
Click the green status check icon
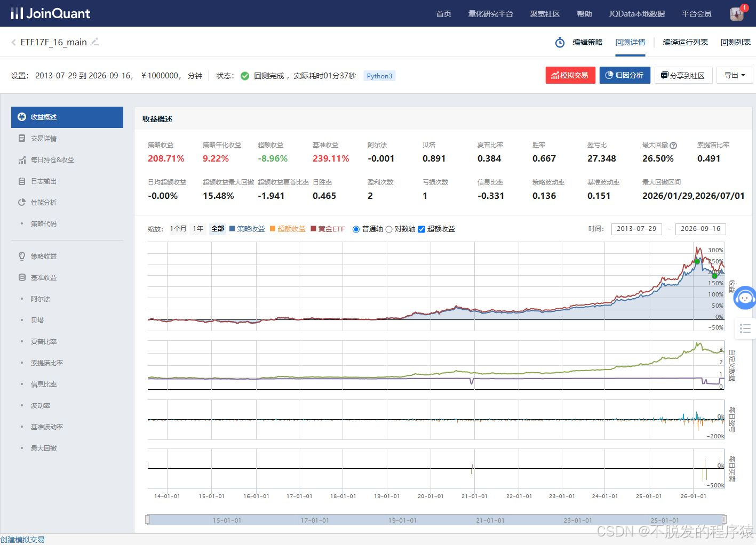coord(245,76)
